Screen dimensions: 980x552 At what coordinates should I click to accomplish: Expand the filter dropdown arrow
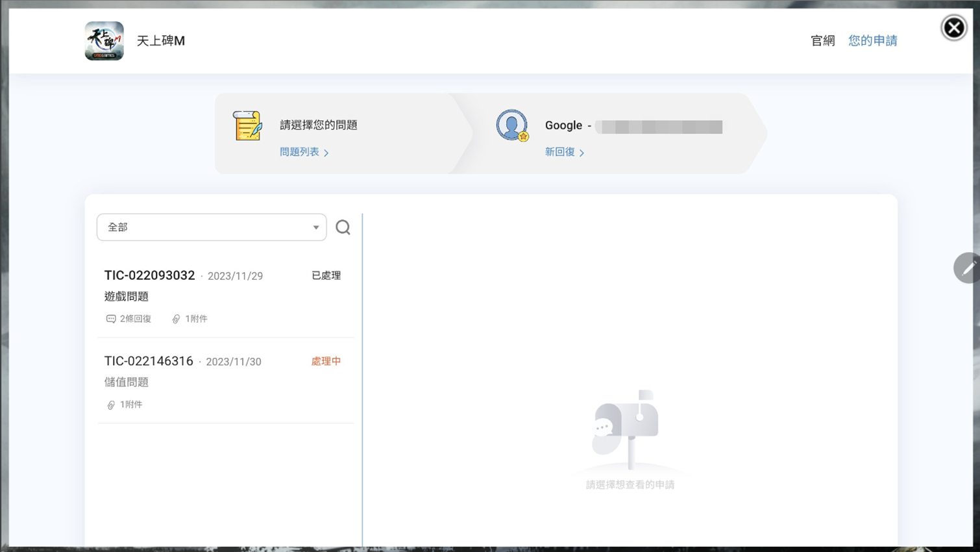click(316, 227)
